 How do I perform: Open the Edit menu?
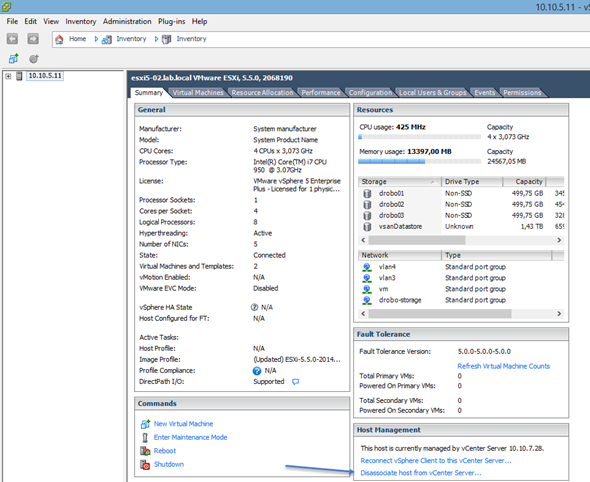(30, 21)
